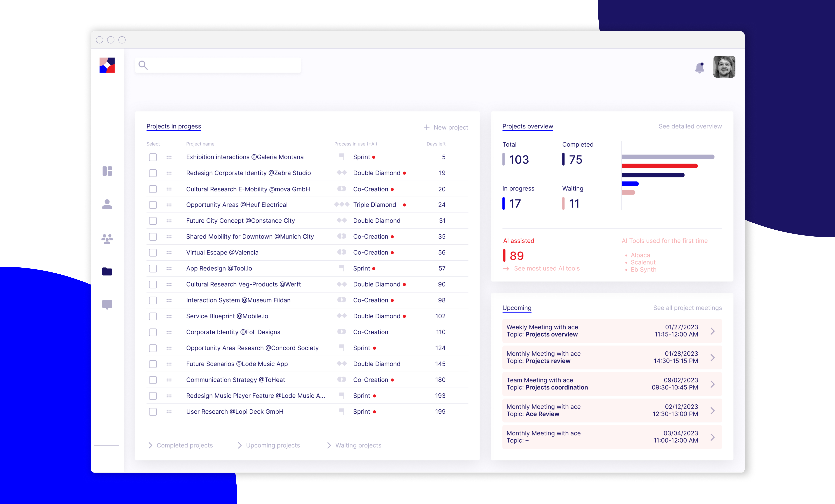Image resolution: width=835 pixels, height=504 pixels.
Task: Check the User Research @Lopi Deck row
Action: tap(153, 412)
